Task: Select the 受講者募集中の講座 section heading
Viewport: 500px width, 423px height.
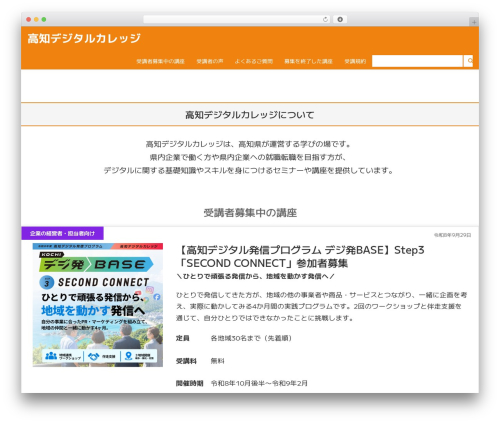Action: [250, 213]
